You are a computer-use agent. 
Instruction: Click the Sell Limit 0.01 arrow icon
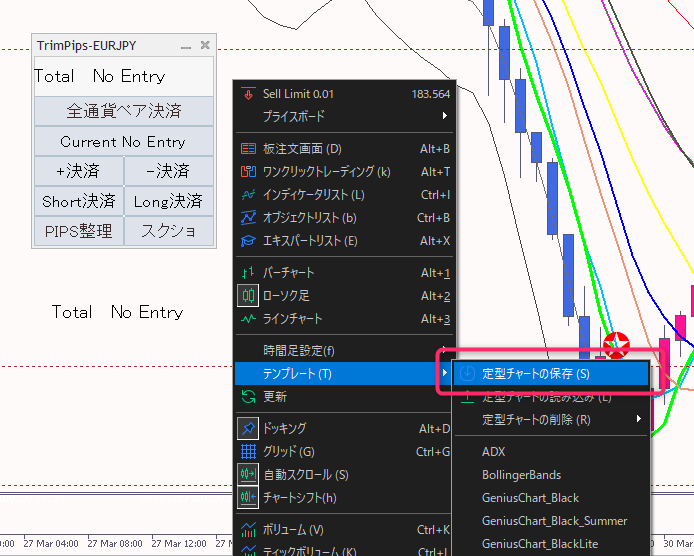click(x=248, y=94)
